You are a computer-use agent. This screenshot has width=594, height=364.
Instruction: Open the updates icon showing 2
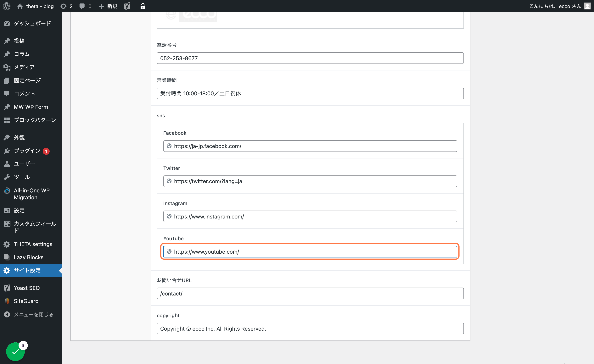(63, 6)
